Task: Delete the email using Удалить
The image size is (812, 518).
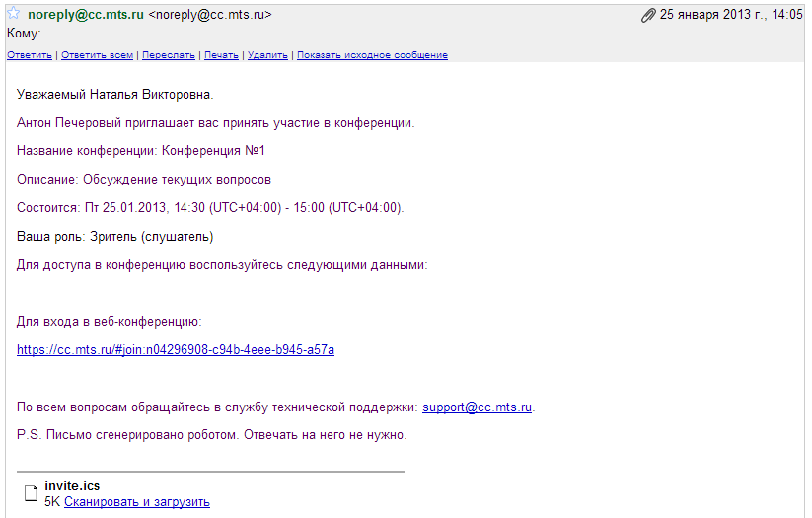Action: pyautogui.click(x=267, y=55)
